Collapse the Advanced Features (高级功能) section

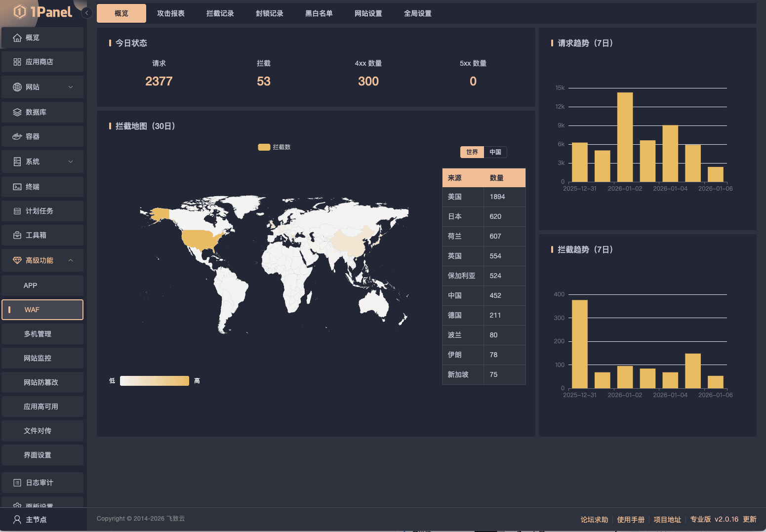coord(71,260)
